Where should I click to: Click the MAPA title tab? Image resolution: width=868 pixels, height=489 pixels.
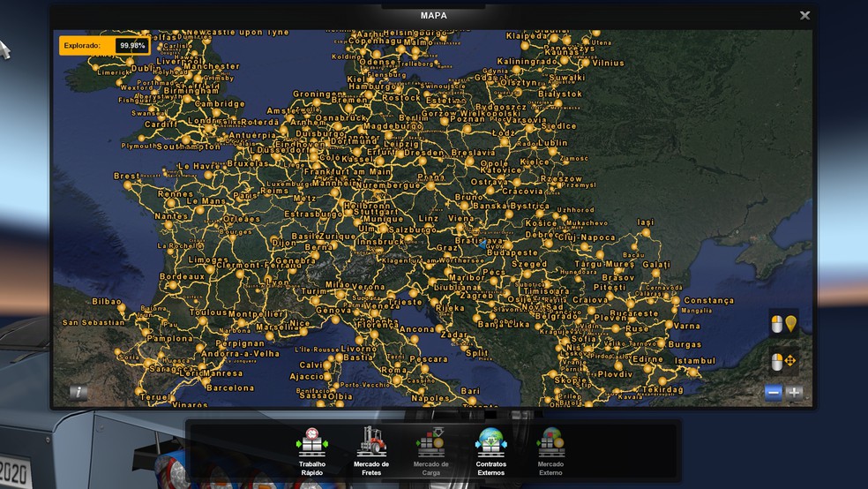[433, 15]
